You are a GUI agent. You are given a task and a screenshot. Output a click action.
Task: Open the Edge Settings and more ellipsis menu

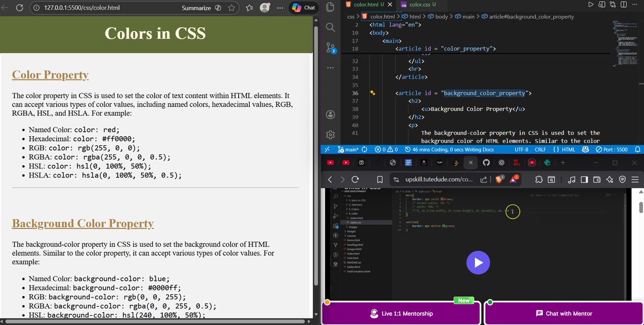point(280,8)
